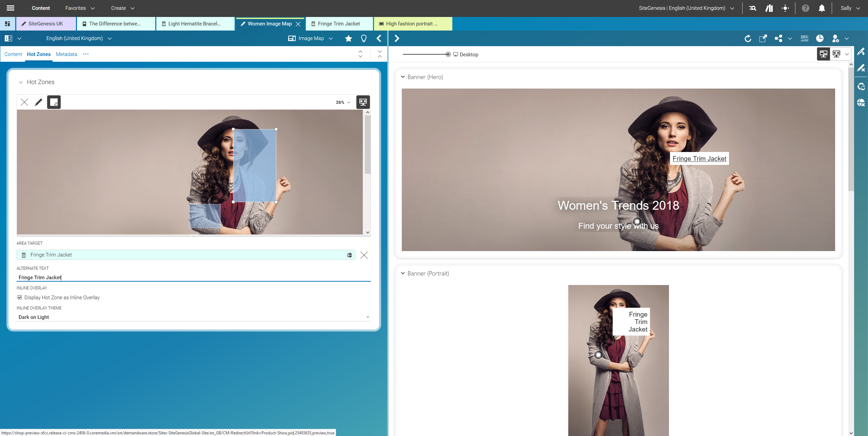Viewport: 868px width, 436px height.
Task: Remove the Fringe Trim Jacket area target
Action: click(364, 255)
